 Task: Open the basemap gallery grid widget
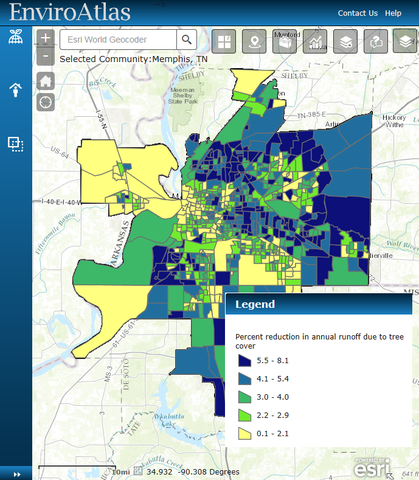point(224,41)
